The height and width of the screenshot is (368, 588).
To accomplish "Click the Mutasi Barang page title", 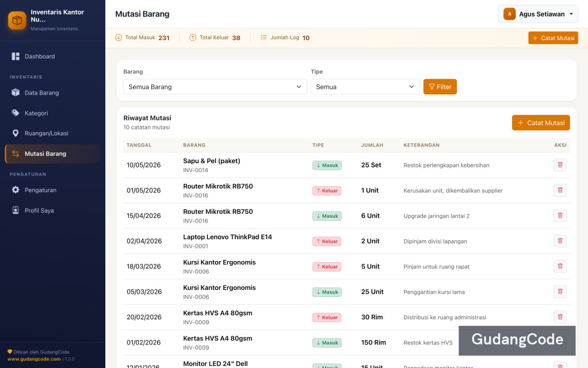I will click(x=142, y=14).
